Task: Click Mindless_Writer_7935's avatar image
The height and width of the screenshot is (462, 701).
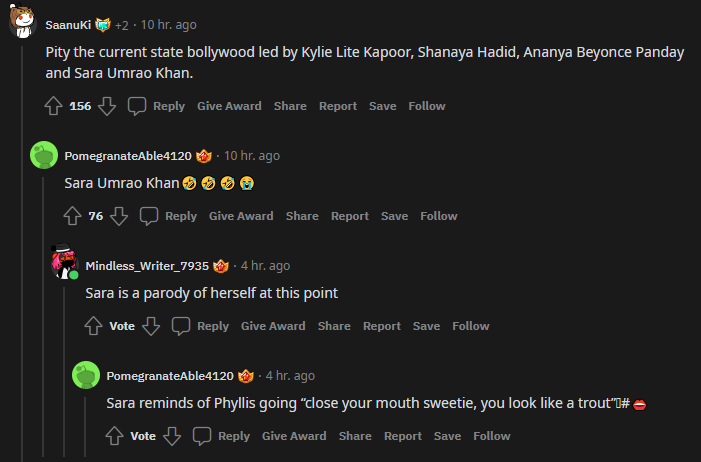Action: (x=65, y=264)
